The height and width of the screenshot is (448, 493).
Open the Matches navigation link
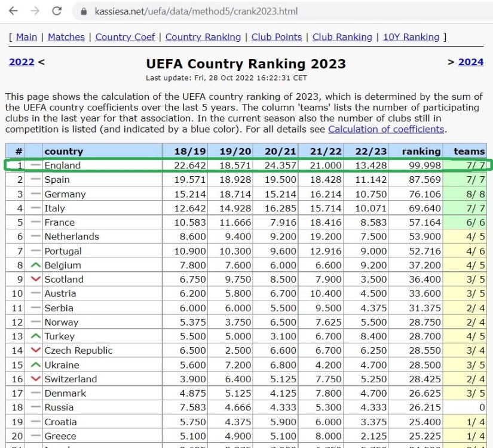(66, 37)
